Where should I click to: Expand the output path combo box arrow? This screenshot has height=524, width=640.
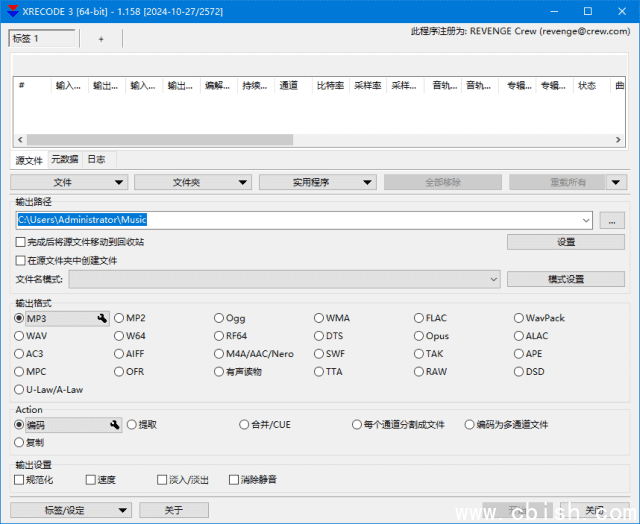click(x=585, y=220)
